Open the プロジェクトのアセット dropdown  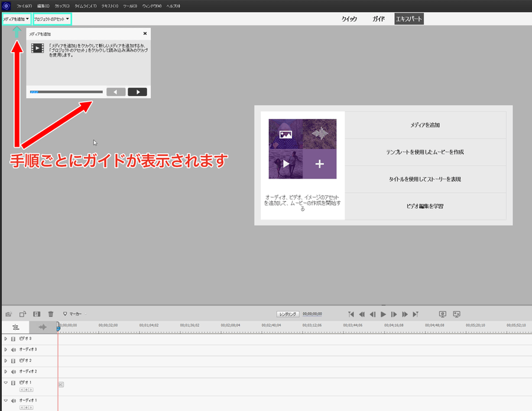pos(52,19)
